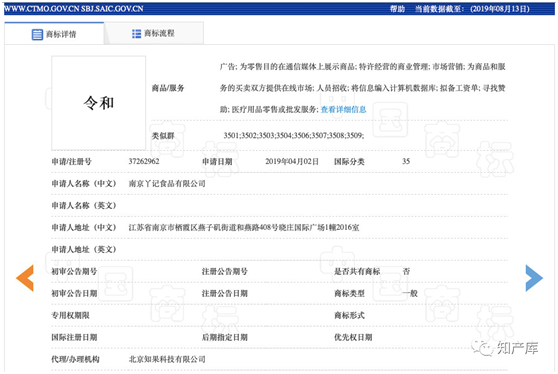Open the 查看详细信息 link
Screen dimensions: 558x374
click(x=343, y=110)
